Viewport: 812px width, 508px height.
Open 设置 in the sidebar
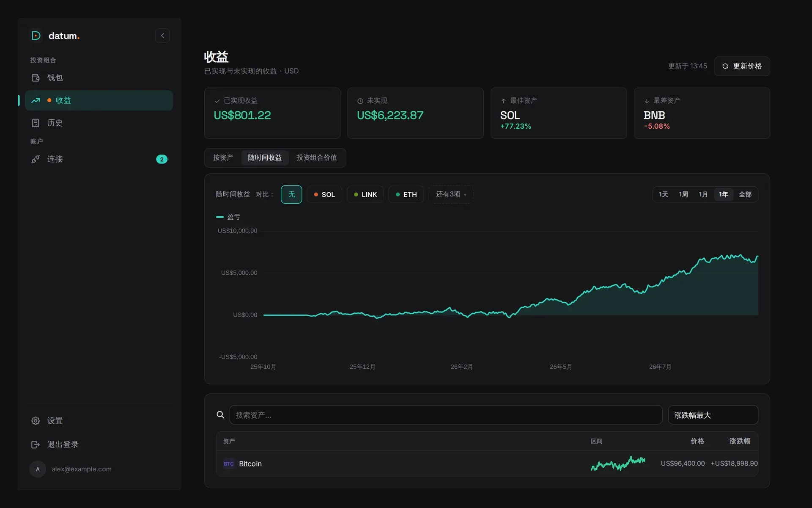click(x=99, y=421)
